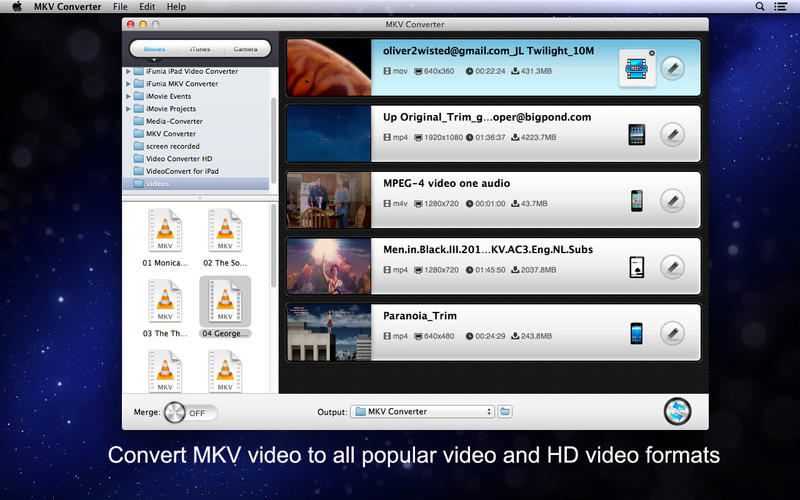The width and height of the screenshot is (800, 500).
Task: Click the iPad output device icon for Up Original_Trim
Action: (637, 135)
